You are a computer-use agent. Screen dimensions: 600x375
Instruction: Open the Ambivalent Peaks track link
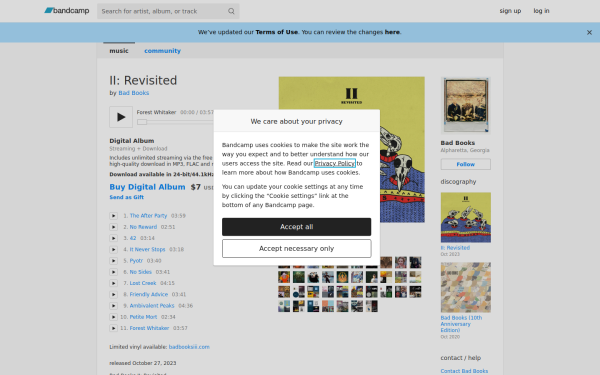[x=152, y=306]
